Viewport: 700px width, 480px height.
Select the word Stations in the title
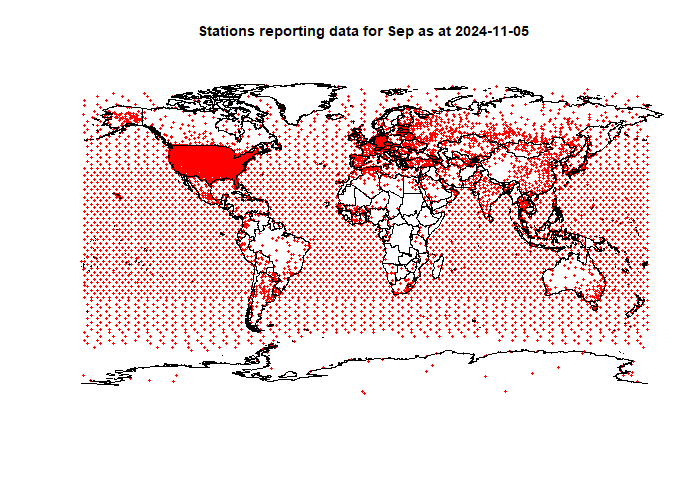click(227, 31)
